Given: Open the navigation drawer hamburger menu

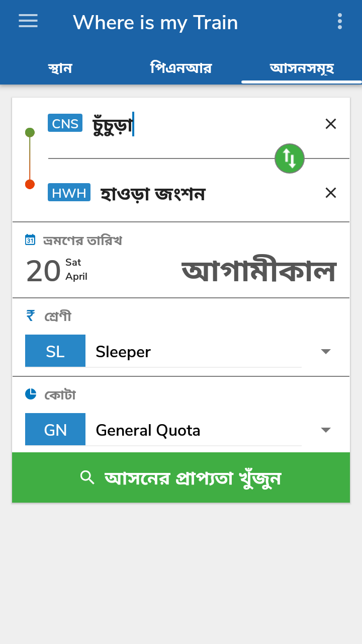Looking at the screenshot, I should point(28,21).
